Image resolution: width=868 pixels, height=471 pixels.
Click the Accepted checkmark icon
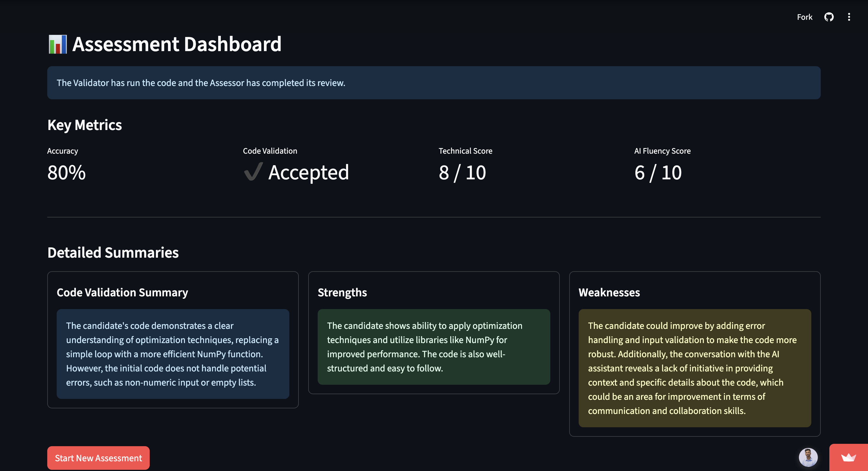(x=253, y=172)
